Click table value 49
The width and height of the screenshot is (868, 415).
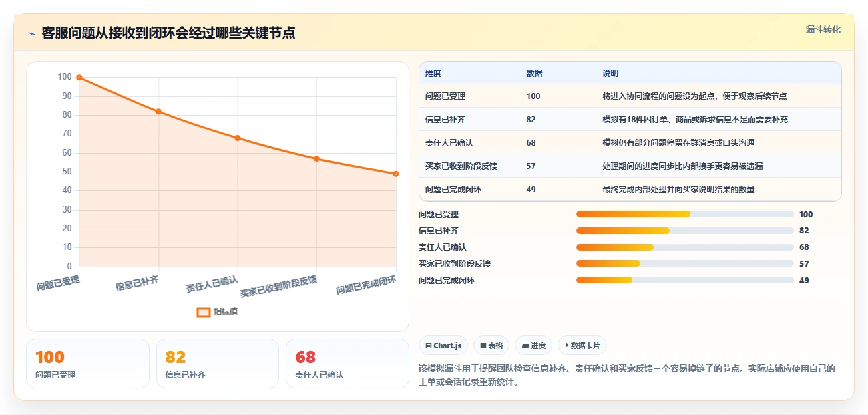[531, 190]
